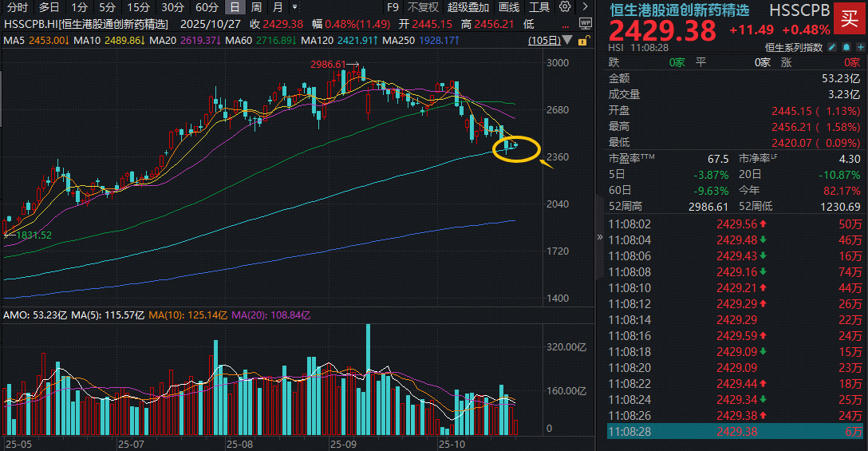Click the red 买 buy button

coord(850,18)
